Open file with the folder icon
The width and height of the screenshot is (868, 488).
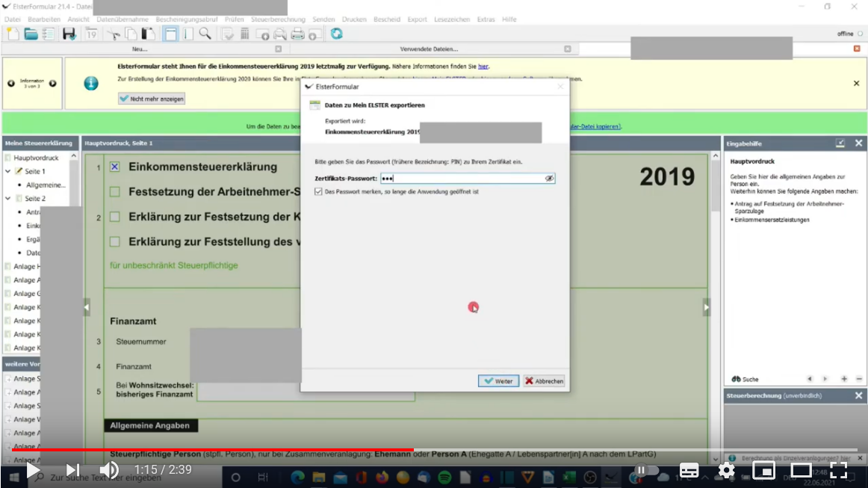(31, 34)
